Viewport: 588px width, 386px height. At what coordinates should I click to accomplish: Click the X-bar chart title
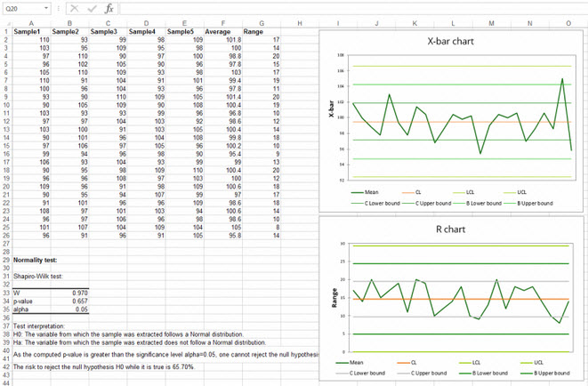(x=450, y=42)
